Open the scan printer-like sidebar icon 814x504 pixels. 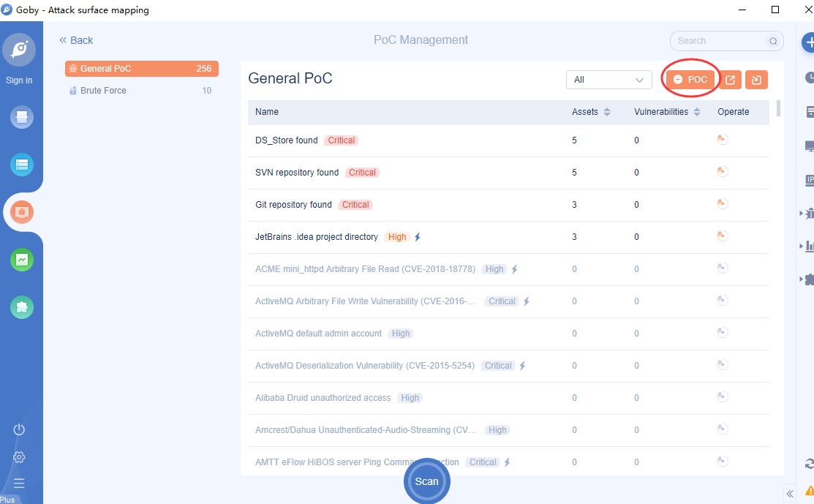(22, 117)
